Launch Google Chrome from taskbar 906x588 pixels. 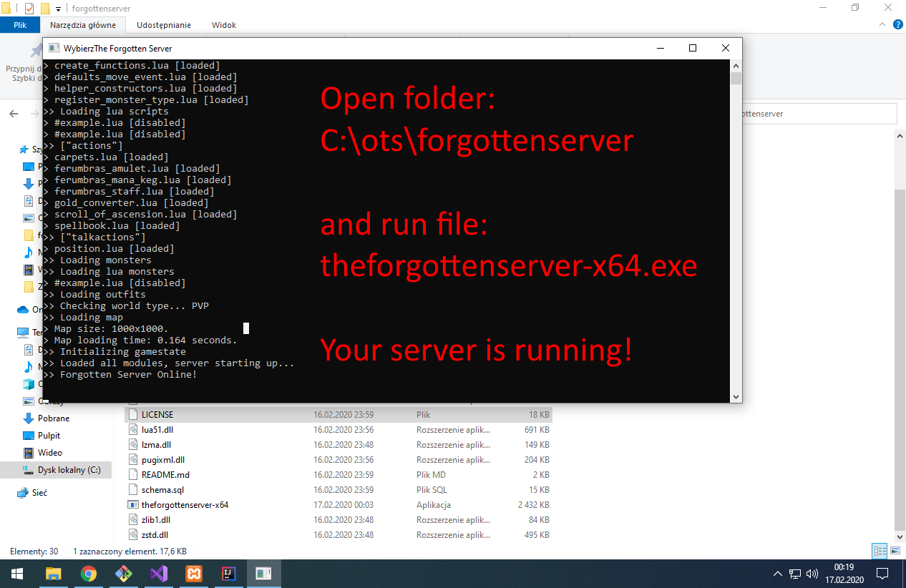[x=88, y=574]
